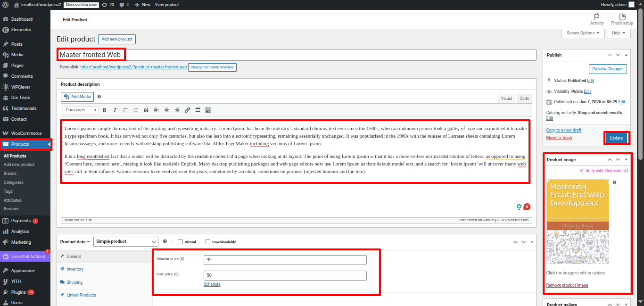Expand the Screen Options panel
This screenshot has height=306, width=644.
583,33
